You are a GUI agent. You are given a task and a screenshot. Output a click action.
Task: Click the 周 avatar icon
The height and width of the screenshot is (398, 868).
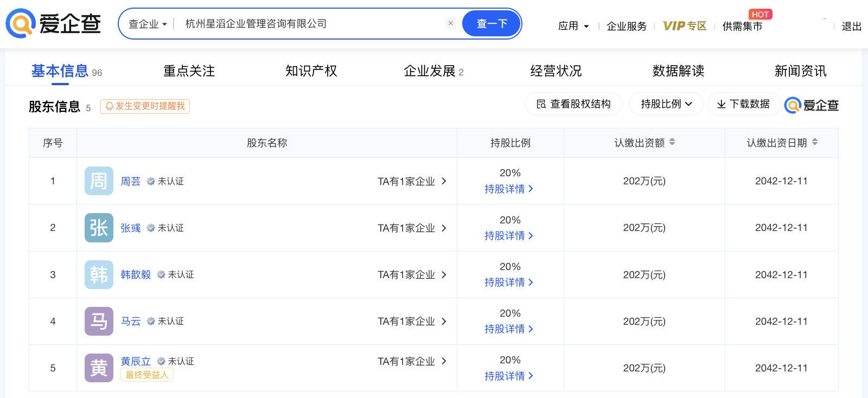[x=99, y=181]
